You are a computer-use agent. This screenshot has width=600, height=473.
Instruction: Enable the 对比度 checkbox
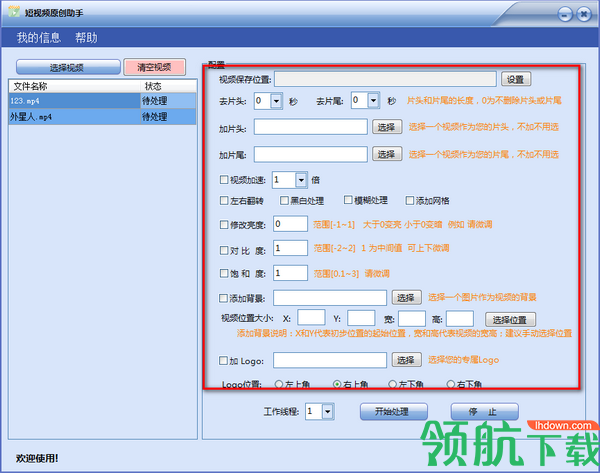pyautogui.click(x=224, y=250)
